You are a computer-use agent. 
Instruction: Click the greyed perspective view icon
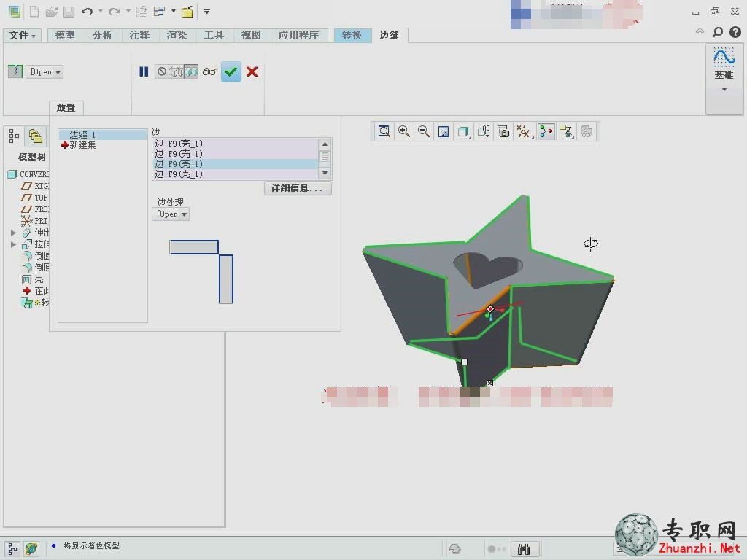587,131
